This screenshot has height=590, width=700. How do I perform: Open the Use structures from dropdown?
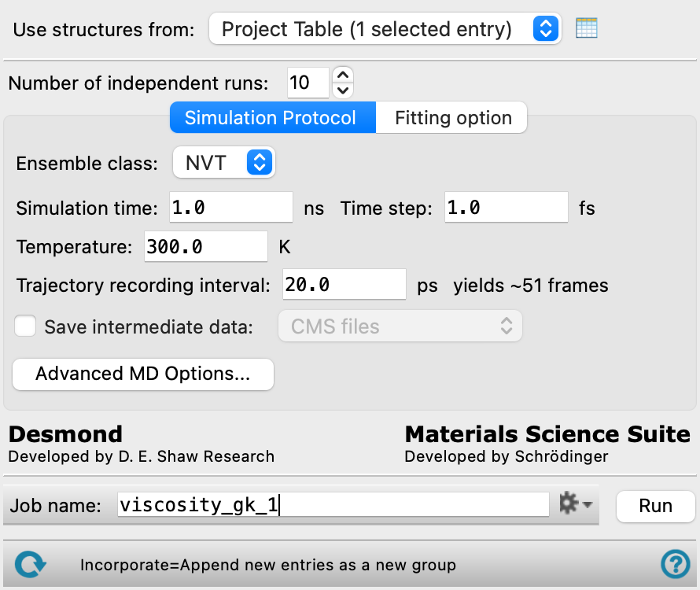coord(385,29)
